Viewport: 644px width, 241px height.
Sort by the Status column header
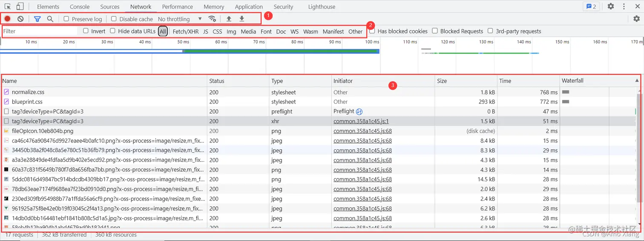click(239, 81)
